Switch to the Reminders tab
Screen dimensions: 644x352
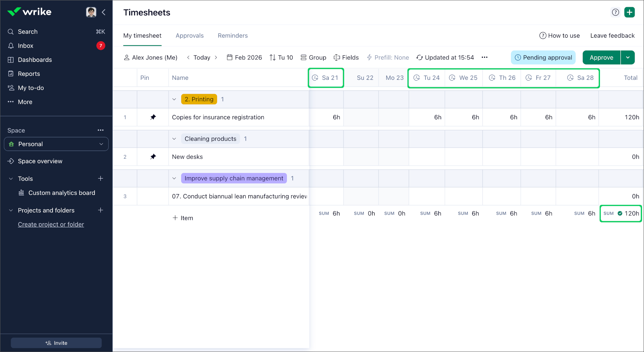pyautogui.click(x=233, y=35)
